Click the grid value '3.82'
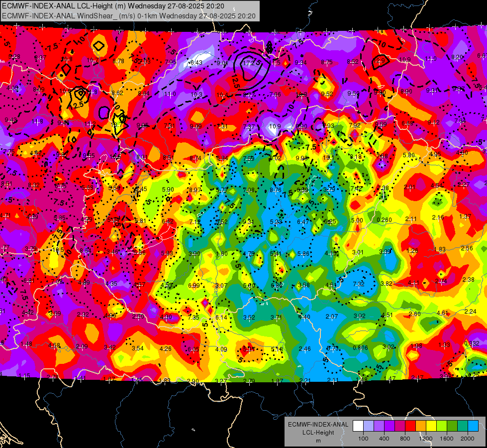This screenshot has height=448, width=487. (387, 284)
